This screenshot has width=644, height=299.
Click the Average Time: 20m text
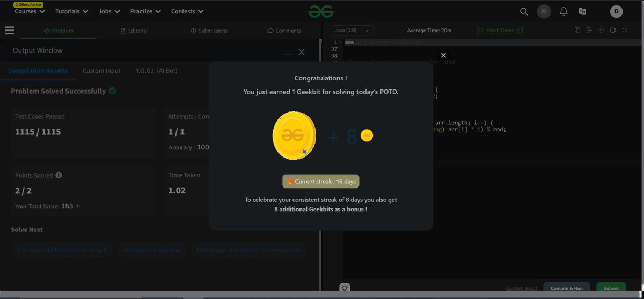pyautogui.click(x=429, y=31)
